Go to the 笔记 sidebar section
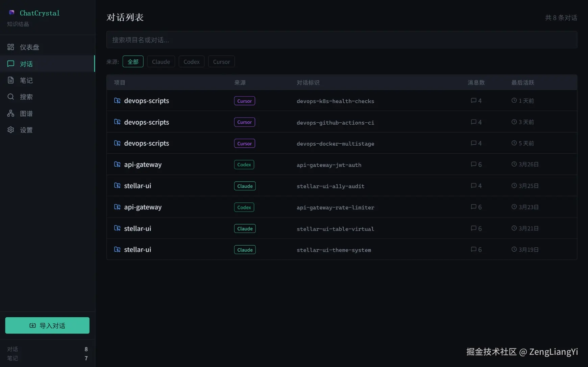This screenshot has width=588, height=367. (26, 80)
